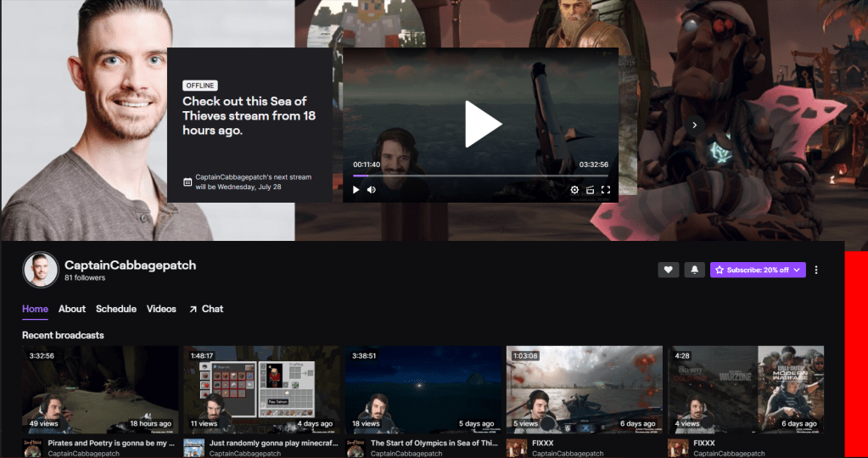Screen dimensions: 868x458
Task: Seek using the video progress bar
Action: tap(480, 176)
